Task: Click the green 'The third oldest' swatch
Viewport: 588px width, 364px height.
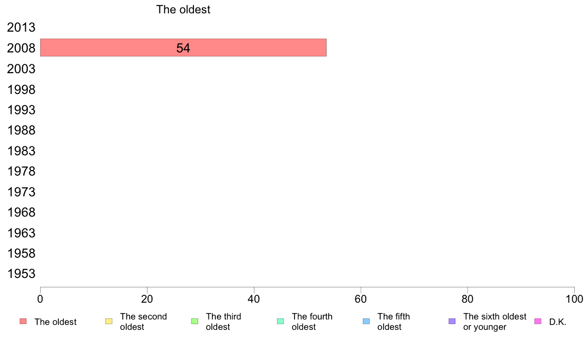Action: coord(195,321)
